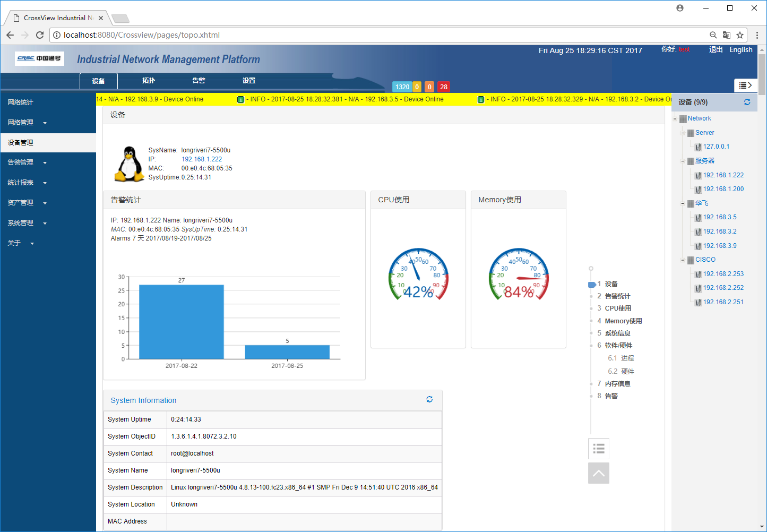Click the 退出 logout link
The height and width of the screenshot is (532, 767).
716,49
